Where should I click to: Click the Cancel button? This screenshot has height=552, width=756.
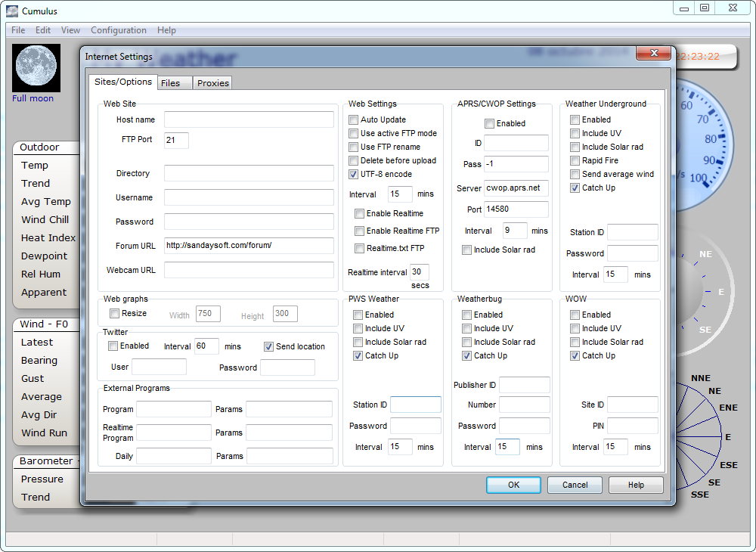(575, 485)
